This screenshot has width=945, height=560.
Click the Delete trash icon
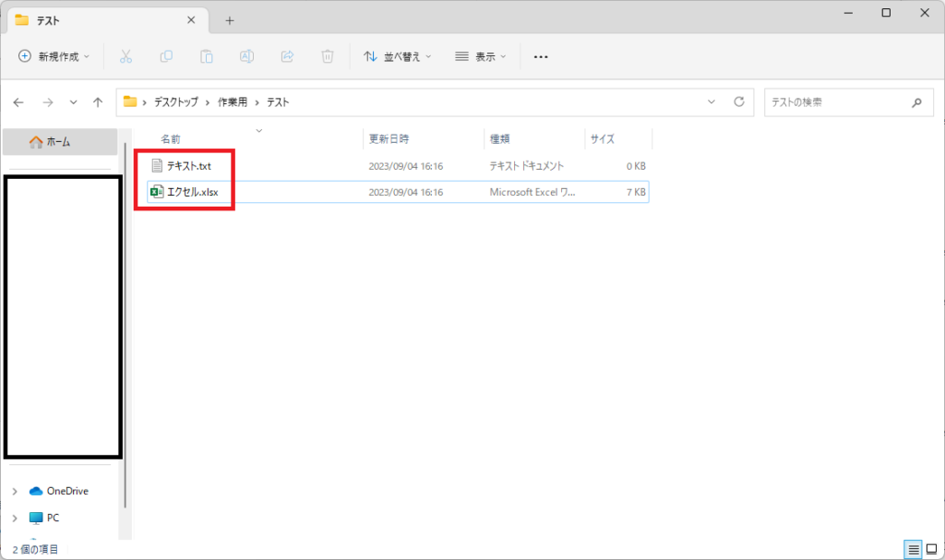pos(328,56)
